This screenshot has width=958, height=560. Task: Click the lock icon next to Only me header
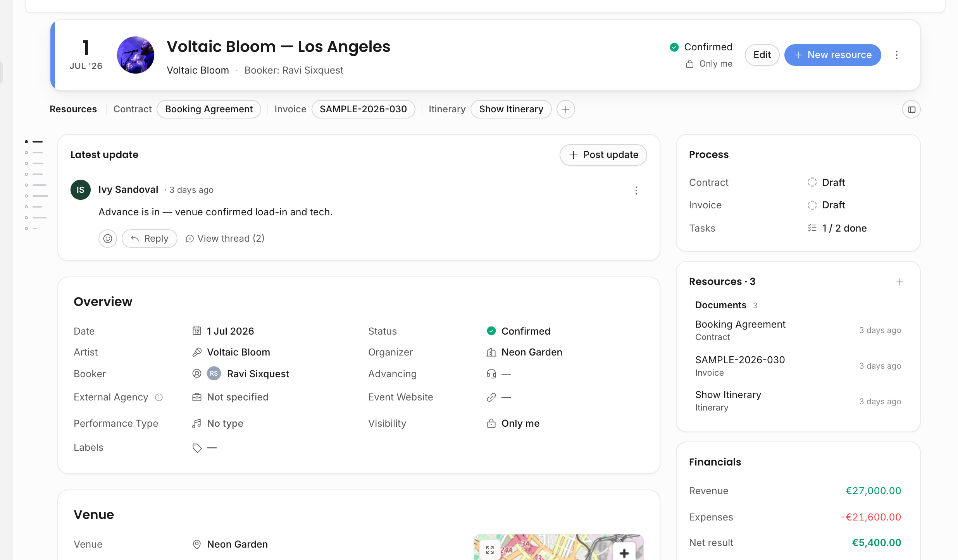click(x=690, y=64)
